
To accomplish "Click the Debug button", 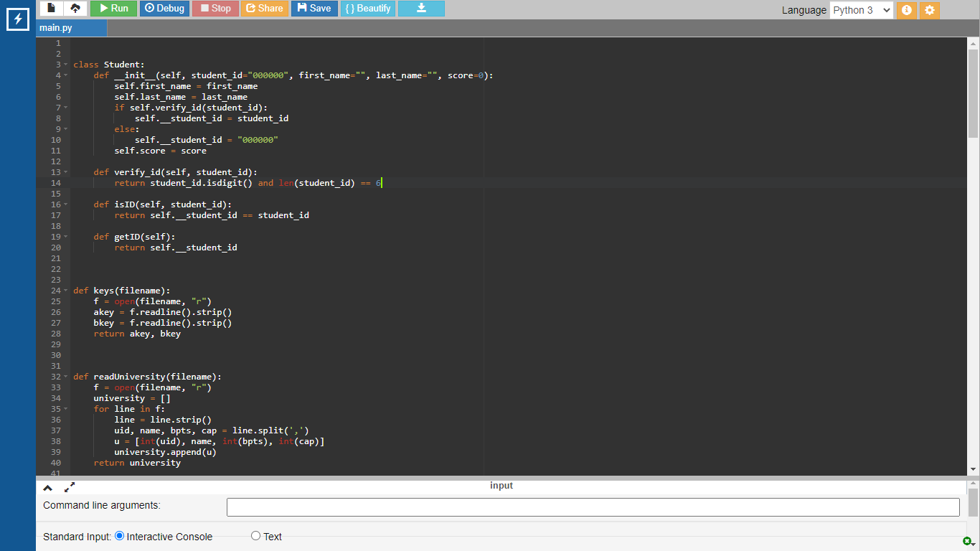I will tap(164, 9).
